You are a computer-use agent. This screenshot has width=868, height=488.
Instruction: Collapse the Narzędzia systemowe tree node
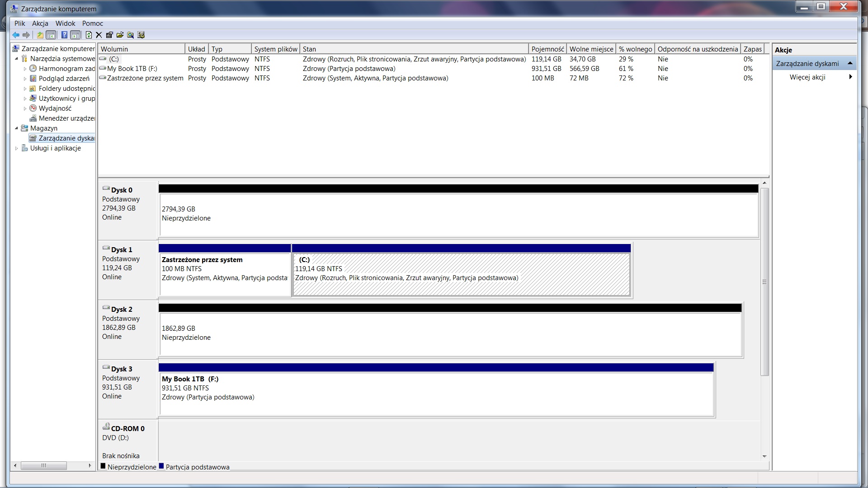(x=17, y=59)
